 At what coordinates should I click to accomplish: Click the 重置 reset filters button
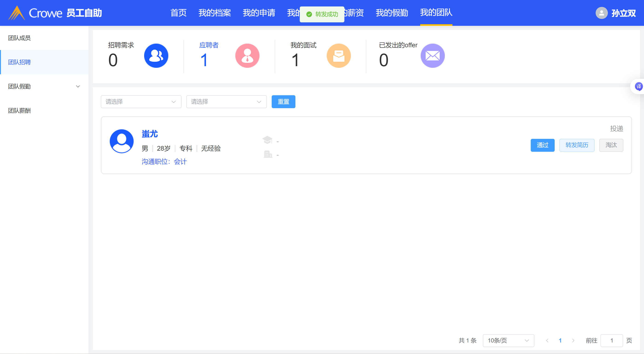[283, 102]
